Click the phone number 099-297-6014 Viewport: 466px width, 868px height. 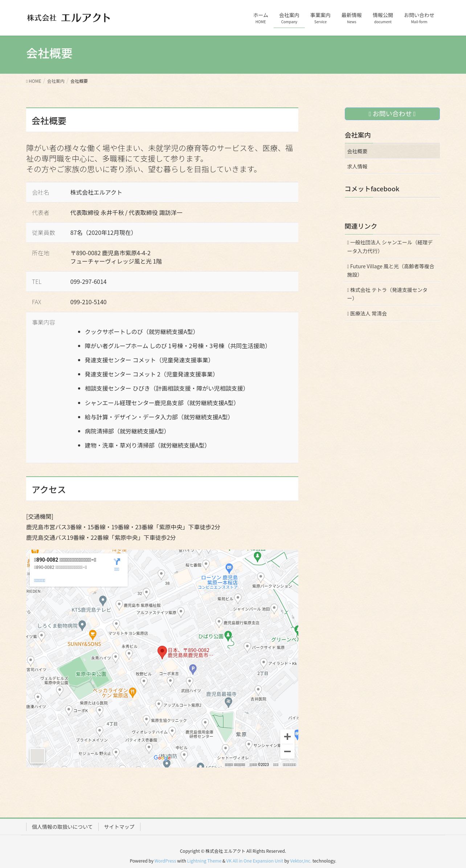tap(88, 282)
